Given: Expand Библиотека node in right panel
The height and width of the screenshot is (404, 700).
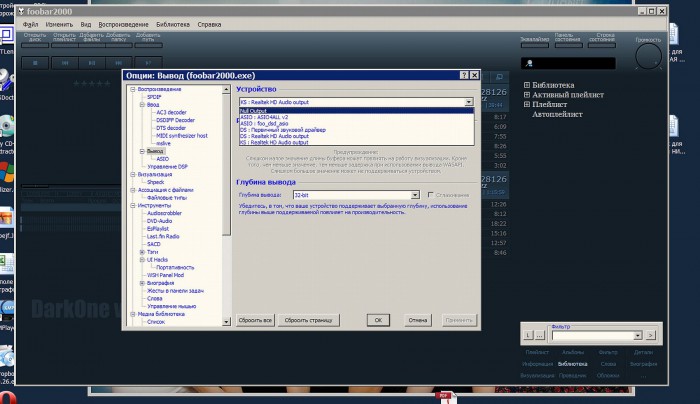Looking at the screenshot, I should click(527, 85).
